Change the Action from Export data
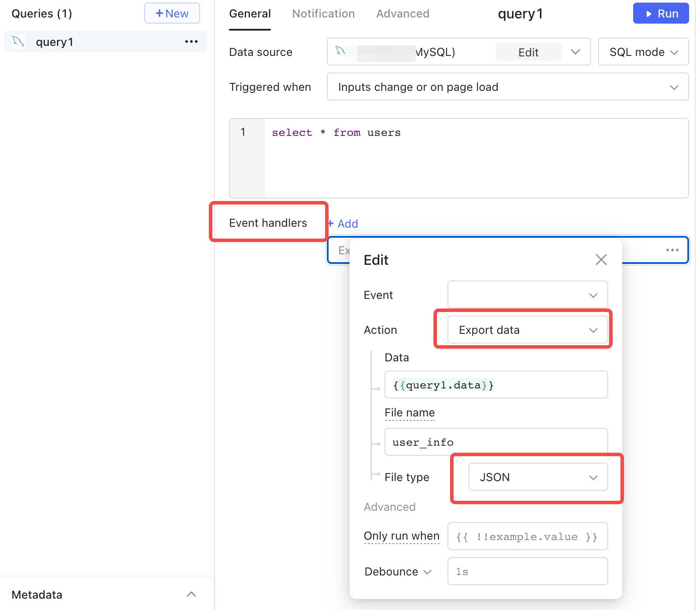 [527, 329]
